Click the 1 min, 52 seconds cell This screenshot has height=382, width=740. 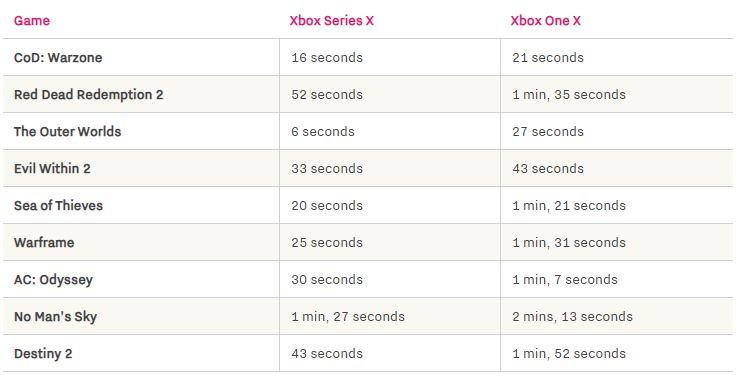click(x=569, y=354)
